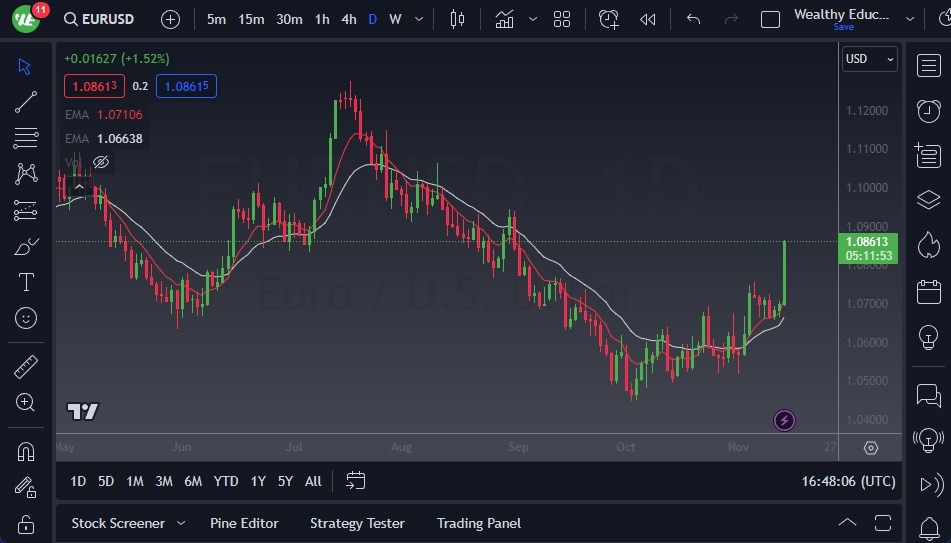This screenshot has width=951, height=543.
Task: Toggle lock all drawing tools
Action: pyautogui.click(x=26, y=524)
